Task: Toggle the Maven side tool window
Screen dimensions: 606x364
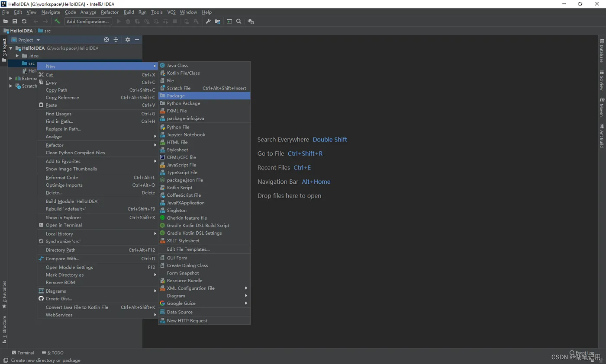Action: pos(602,107)
